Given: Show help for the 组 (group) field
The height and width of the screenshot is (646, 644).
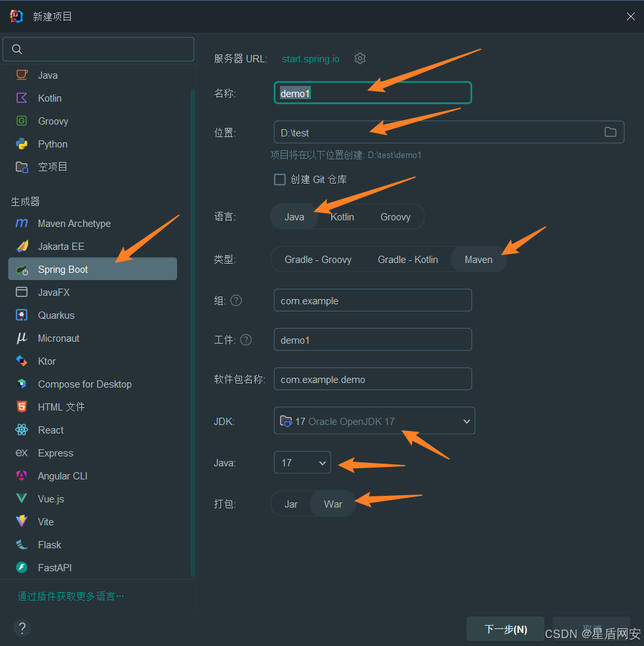Looking at the screenshot, I should [x=236, y=300].
